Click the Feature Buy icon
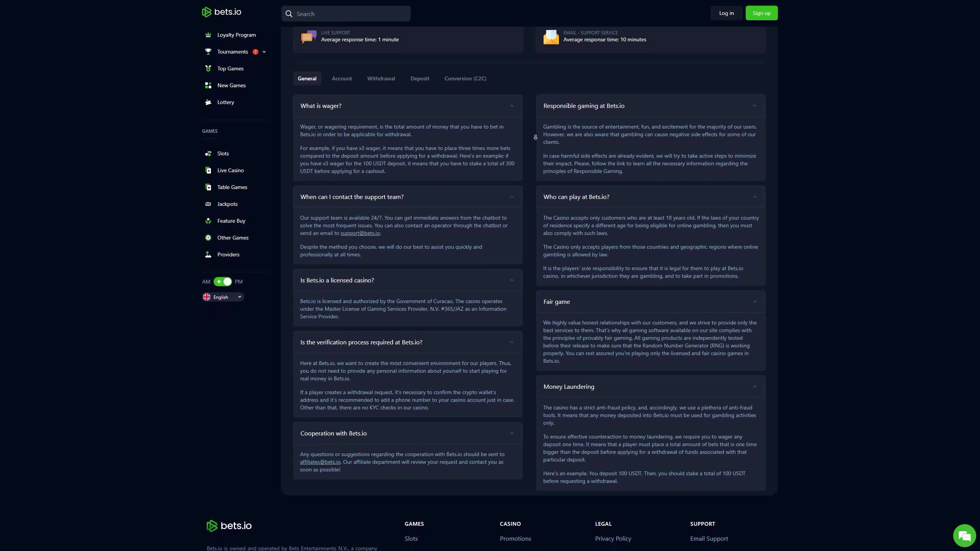The width and height of the screenshot is (980, 551). (208, 221)
